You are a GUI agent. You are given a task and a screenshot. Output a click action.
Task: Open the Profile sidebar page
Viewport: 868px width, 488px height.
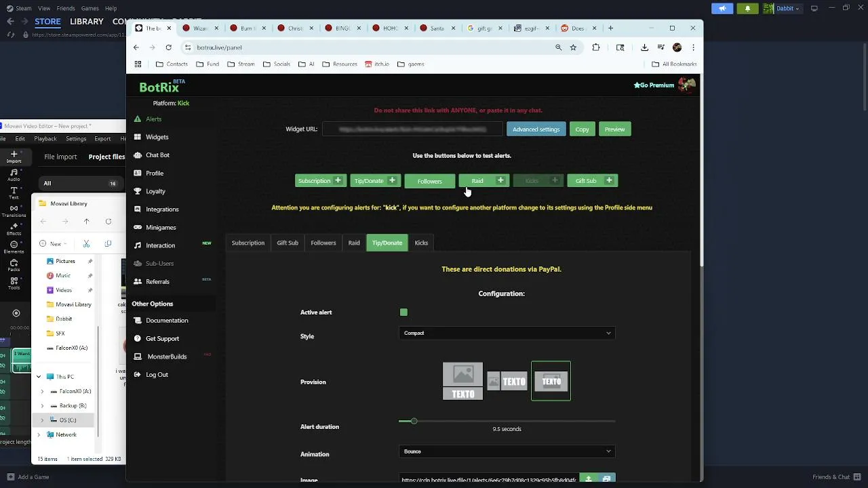click(x=155, y=174)
